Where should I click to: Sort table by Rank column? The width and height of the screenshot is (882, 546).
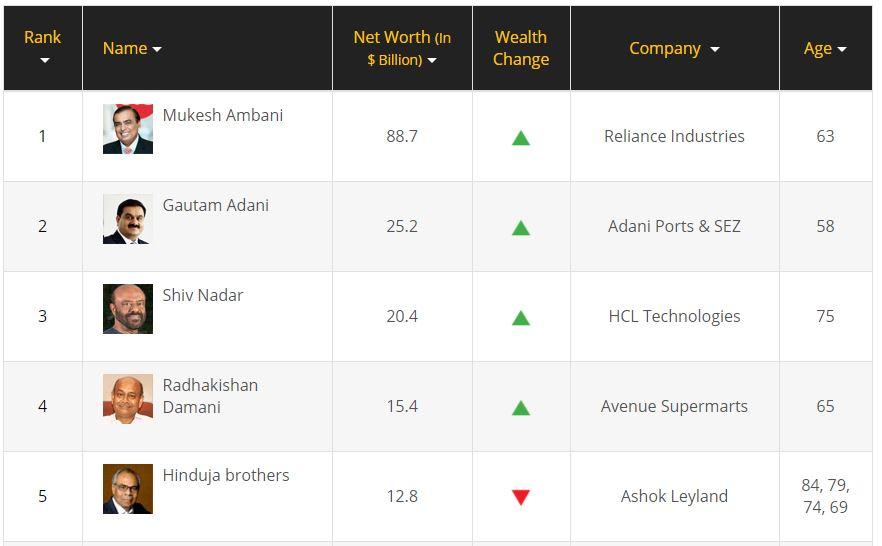click(x=43, y=48)
